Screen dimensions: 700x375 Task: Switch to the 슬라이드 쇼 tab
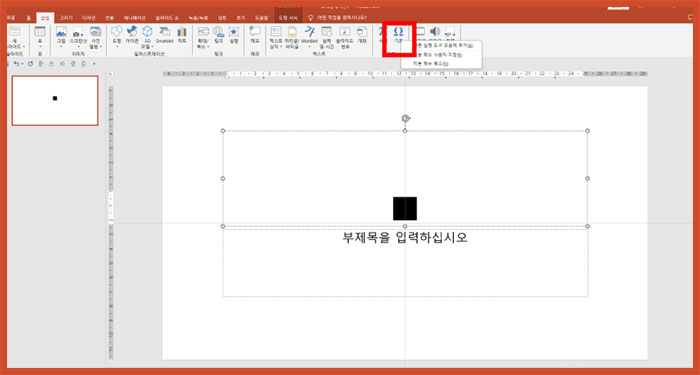167,18
